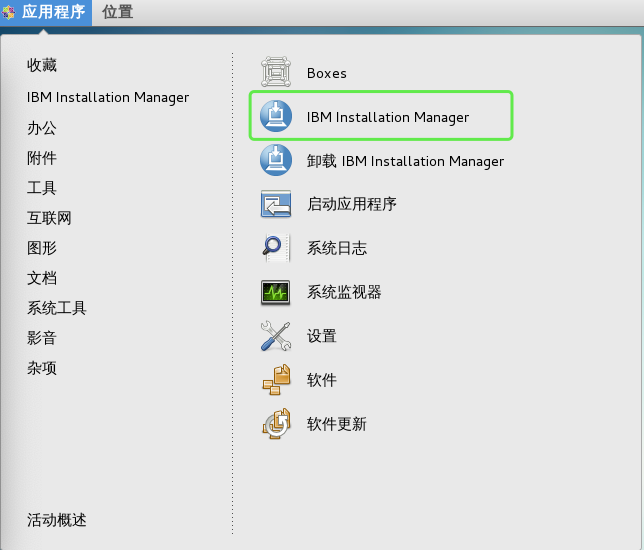
Task: Select IBM Installation Manager category in left list
Action: pos(108,98)
